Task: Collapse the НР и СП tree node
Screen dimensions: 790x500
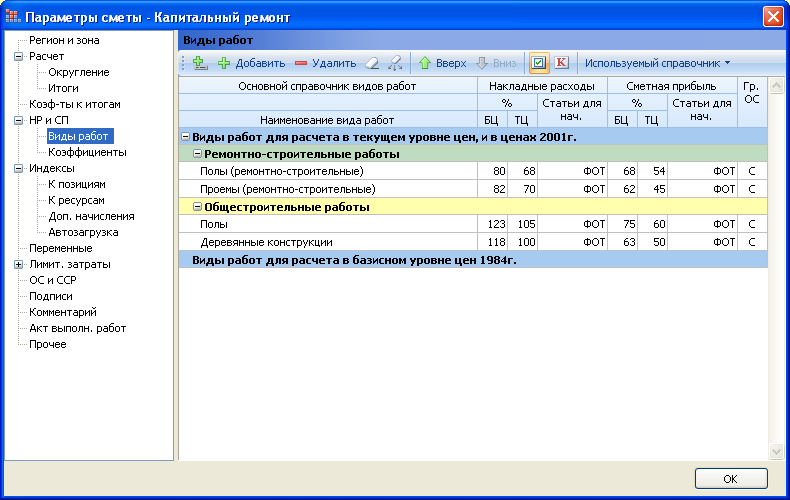Action: pos(18,120)
